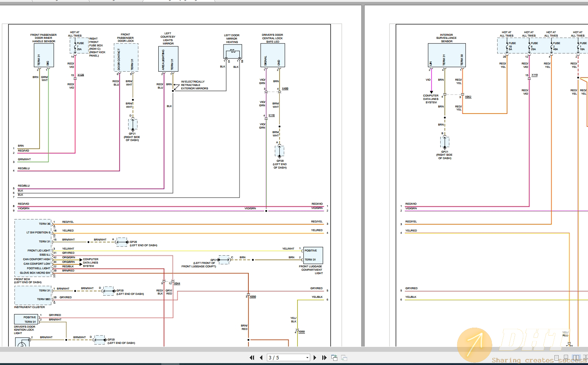Click Computer Data Lines System on right page
The width and height of the screenshot is (588, 365).
[x=431, y=99]
